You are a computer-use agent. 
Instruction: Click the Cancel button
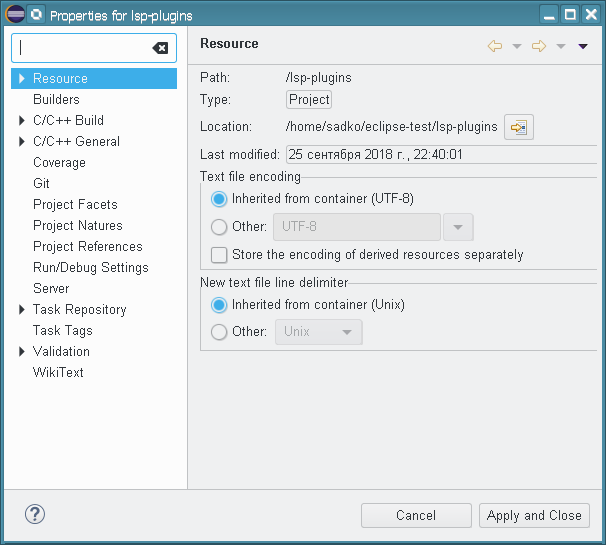[415, 516]
